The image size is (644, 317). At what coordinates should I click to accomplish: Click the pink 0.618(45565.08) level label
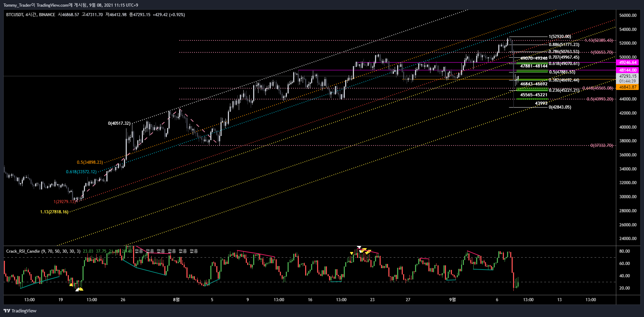pos(598,88)
